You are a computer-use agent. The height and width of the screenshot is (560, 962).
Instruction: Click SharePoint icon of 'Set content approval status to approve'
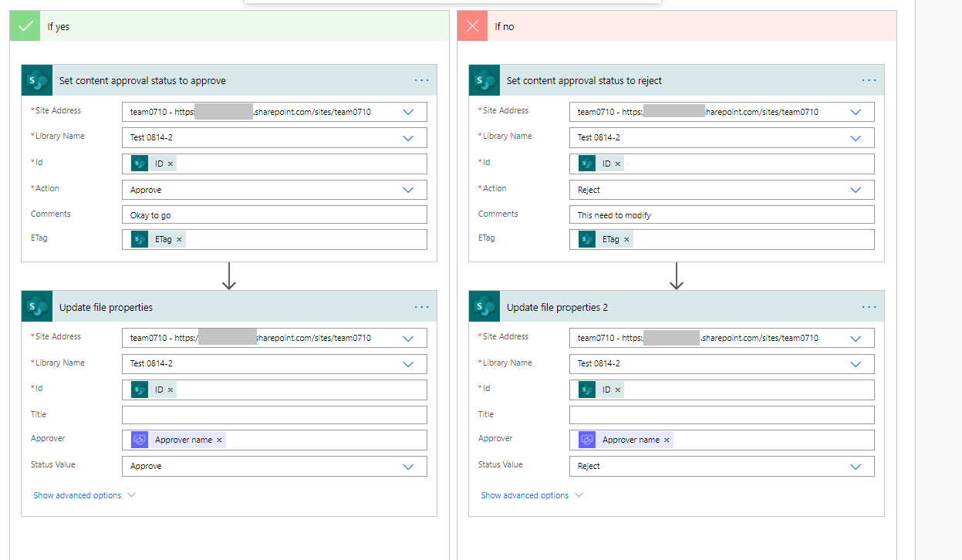click(36, 80)
